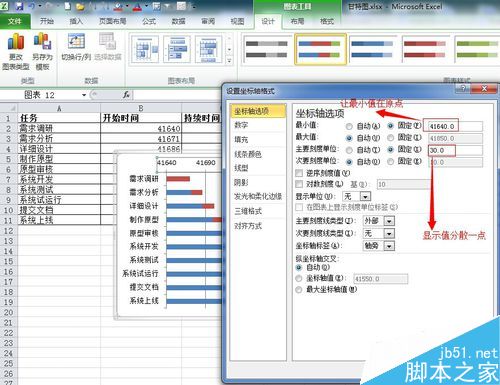Apply the red chart style
This screenshot has width=500, height=385.
coord(425,49)
